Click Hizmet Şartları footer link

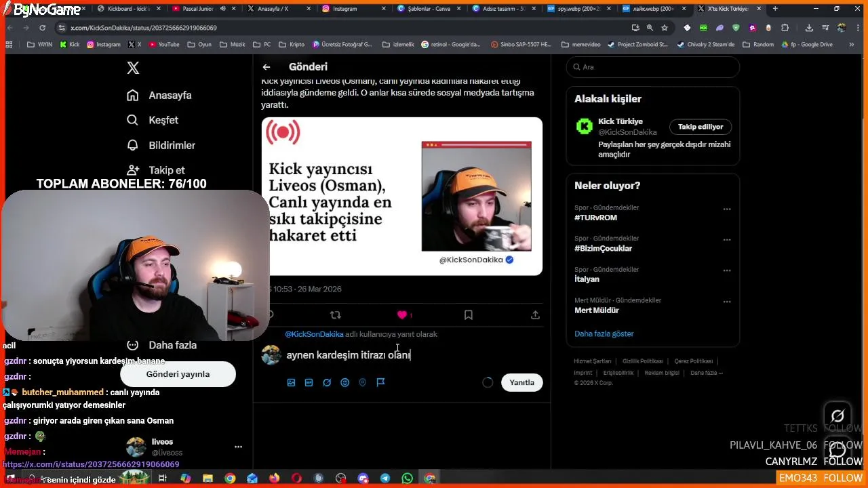click(x=593, y=361)
